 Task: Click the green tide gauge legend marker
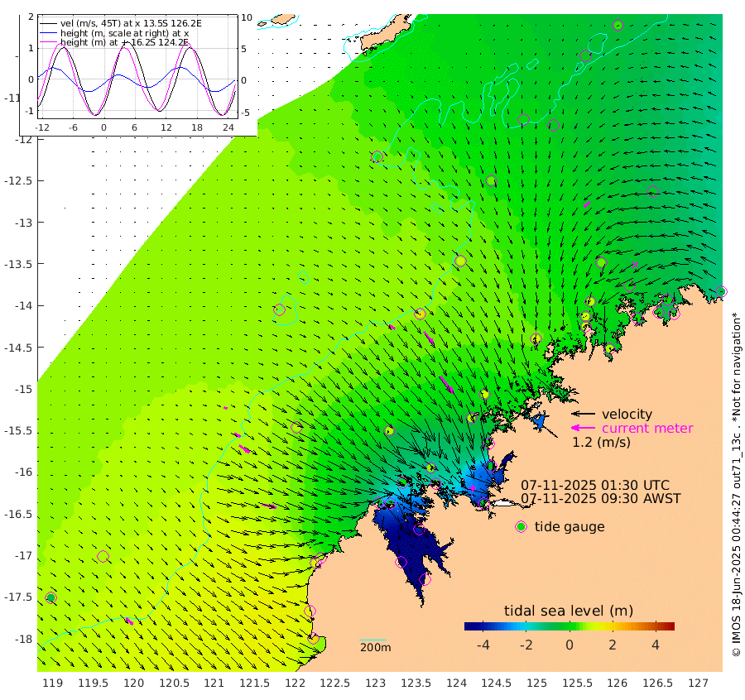click(x=521, y=527)
